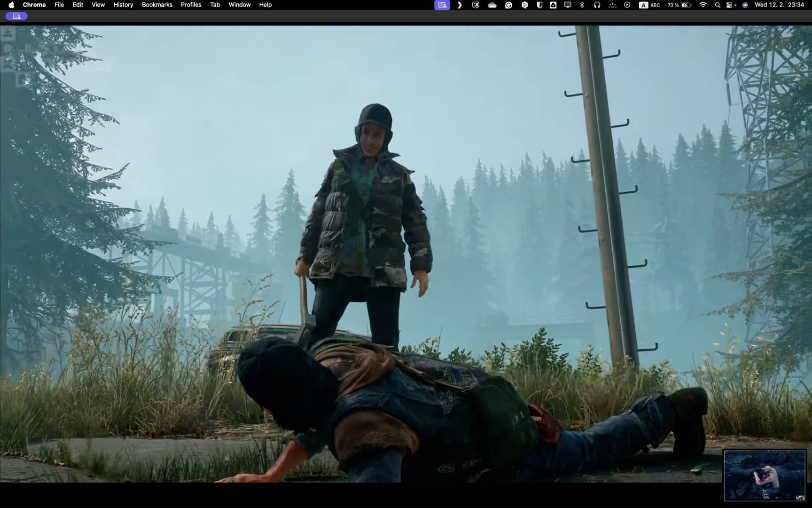The image size is (812, 508).
Task: Open the View menu
Action: (x=98, y=5)
